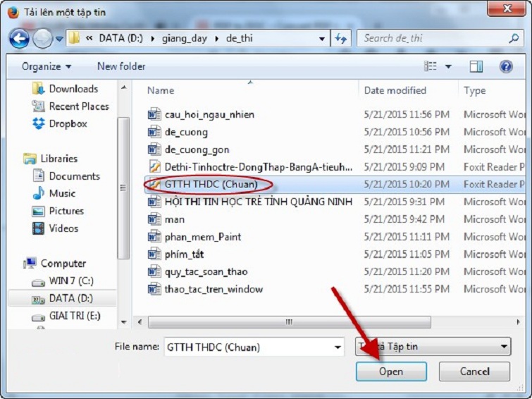
Task: Select the DATA (D:) drive
Action: (70, 298)
